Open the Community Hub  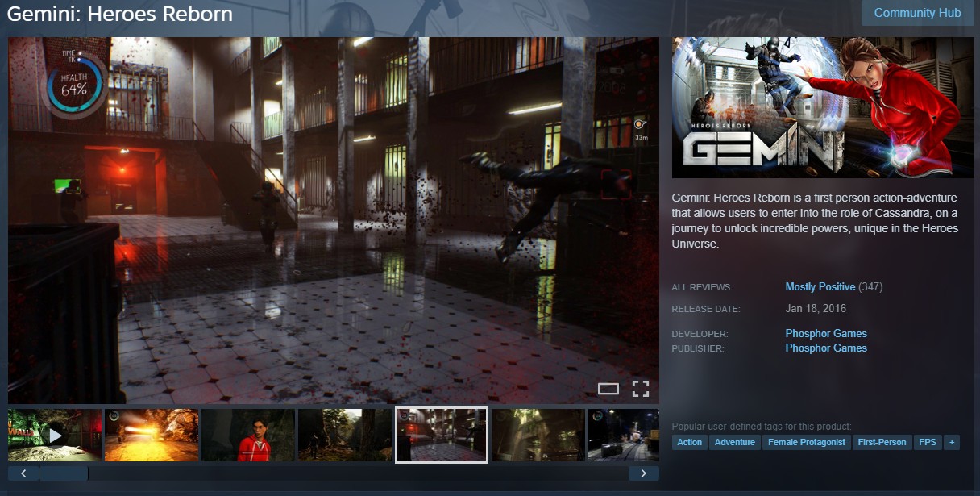point(917,13)
